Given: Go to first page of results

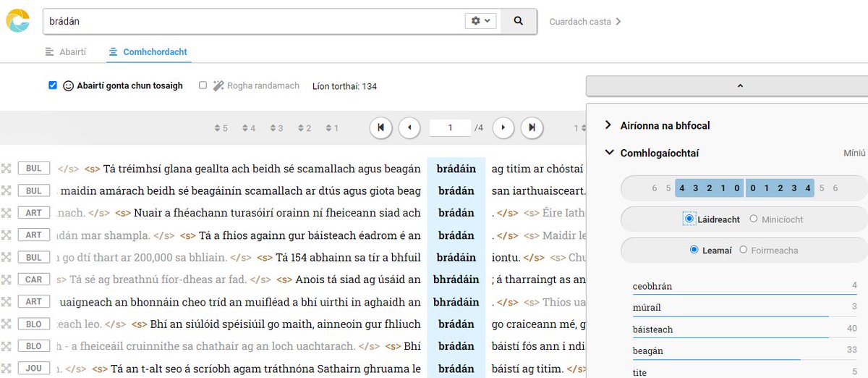Looking at the screenshot, I should click(x=380, y=127).
